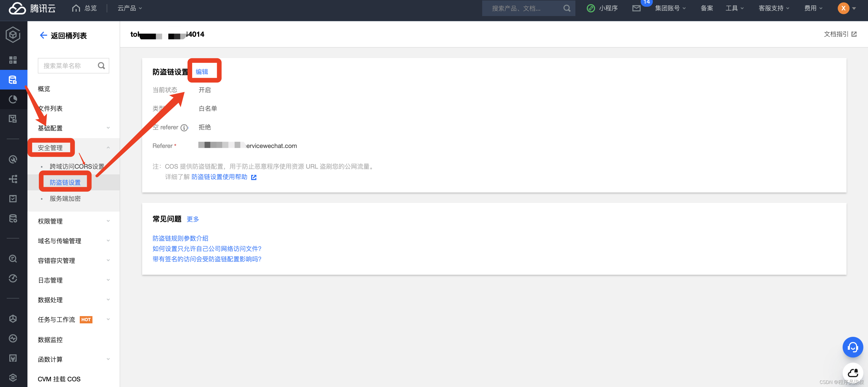Click the back arrow to bucket list
The image size is (868, 387).
tap(43, 35)
